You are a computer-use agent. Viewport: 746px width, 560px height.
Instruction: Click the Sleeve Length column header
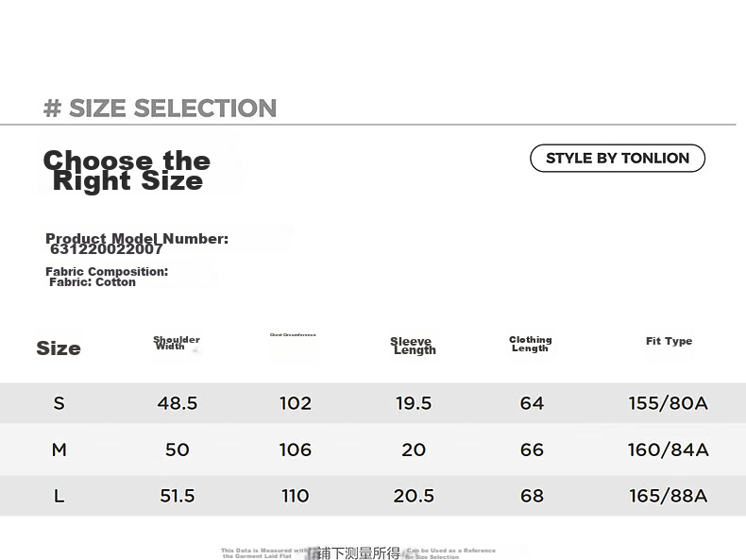(x=413, y=346)
